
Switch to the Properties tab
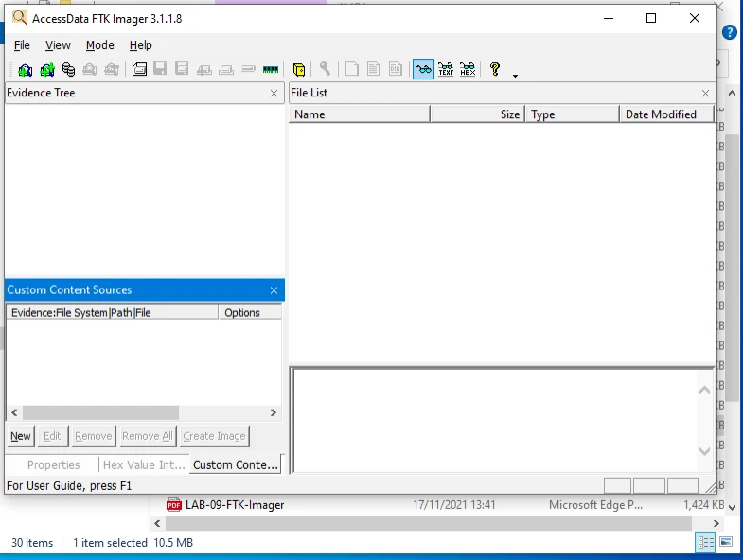point(53,464)
